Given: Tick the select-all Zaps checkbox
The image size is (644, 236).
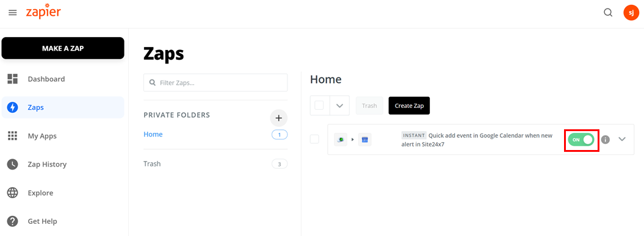Looking at the screenshot, I should (319, 105).
